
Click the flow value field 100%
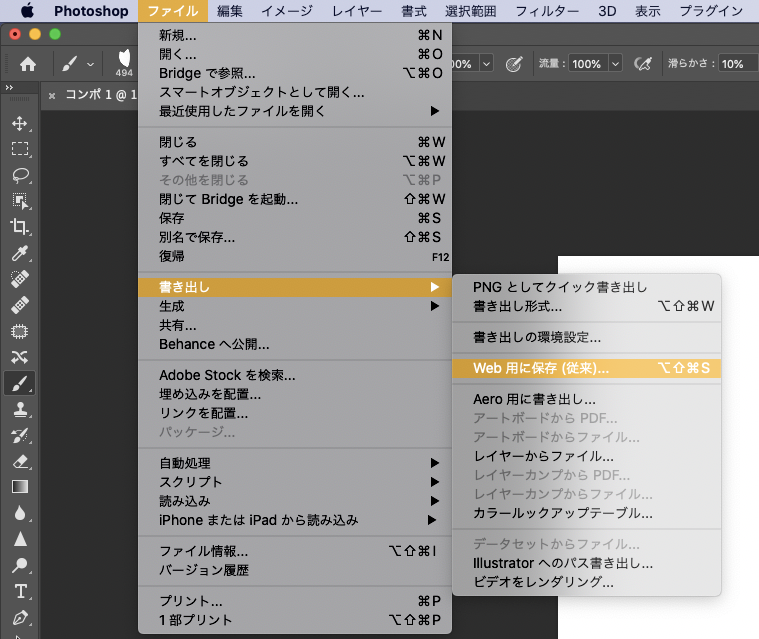(588, 63)
